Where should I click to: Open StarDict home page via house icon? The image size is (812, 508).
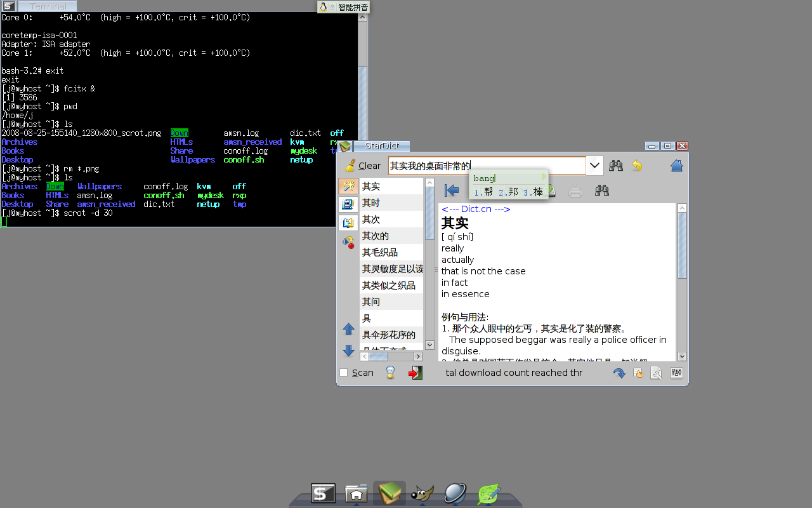[677, 166]
